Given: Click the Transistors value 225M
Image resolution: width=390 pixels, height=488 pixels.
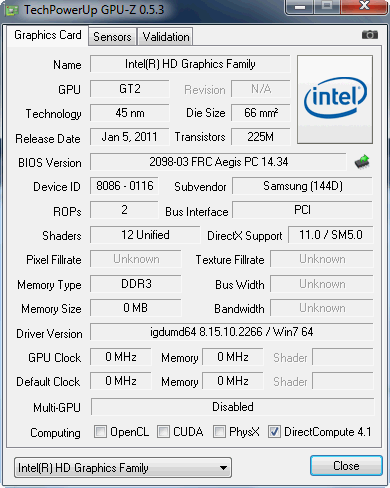Looking at the screenshot, I should [261, 137].
